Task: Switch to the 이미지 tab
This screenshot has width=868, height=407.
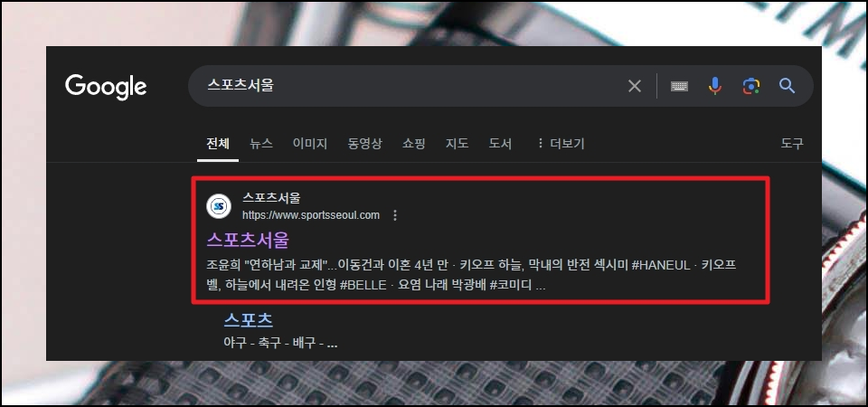Action: (x=310, y=144)
